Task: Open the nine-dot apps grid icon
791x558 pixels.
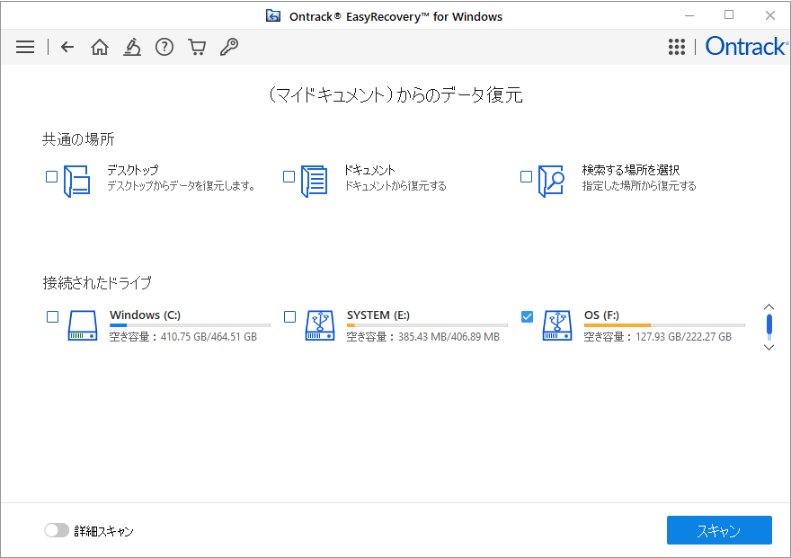Action: (x=676, y=47)
